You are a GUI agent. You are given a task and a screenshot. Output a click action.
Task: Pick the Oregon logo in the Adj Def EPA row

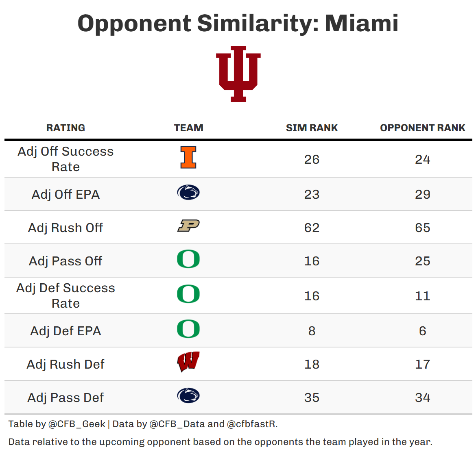(188, 329)
